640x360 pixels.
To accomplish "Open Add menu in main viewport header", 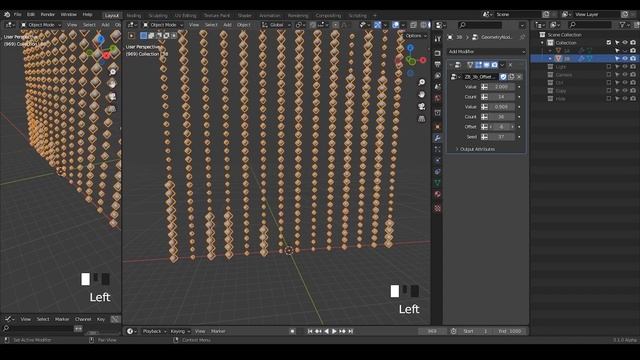I will coord(227,25).
